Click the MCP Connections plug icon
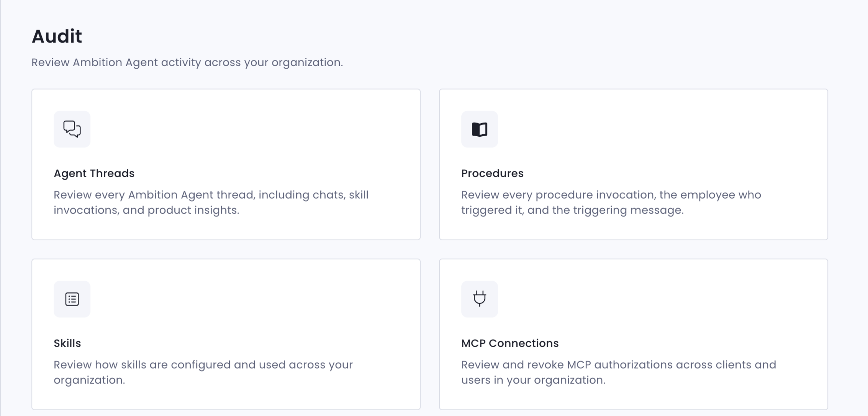Viewport: 868px width, 416px height. pyautogui.click(x=480, y=299)
